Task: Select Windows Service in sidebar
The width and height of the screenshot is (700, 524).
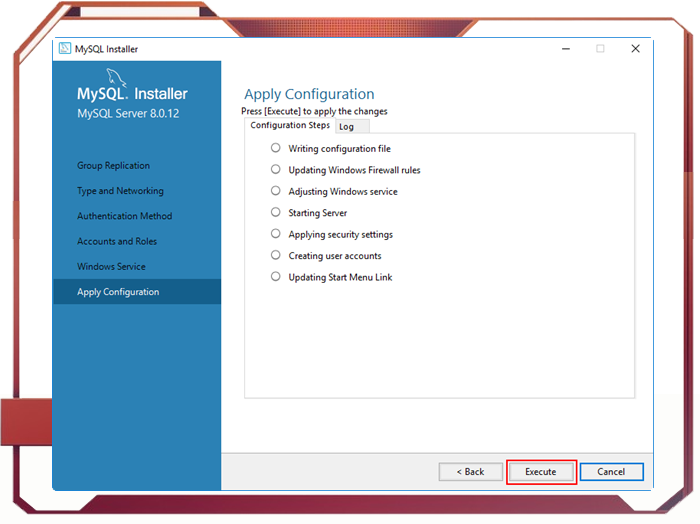Action: pyautogui.click(x=111, y=267)
